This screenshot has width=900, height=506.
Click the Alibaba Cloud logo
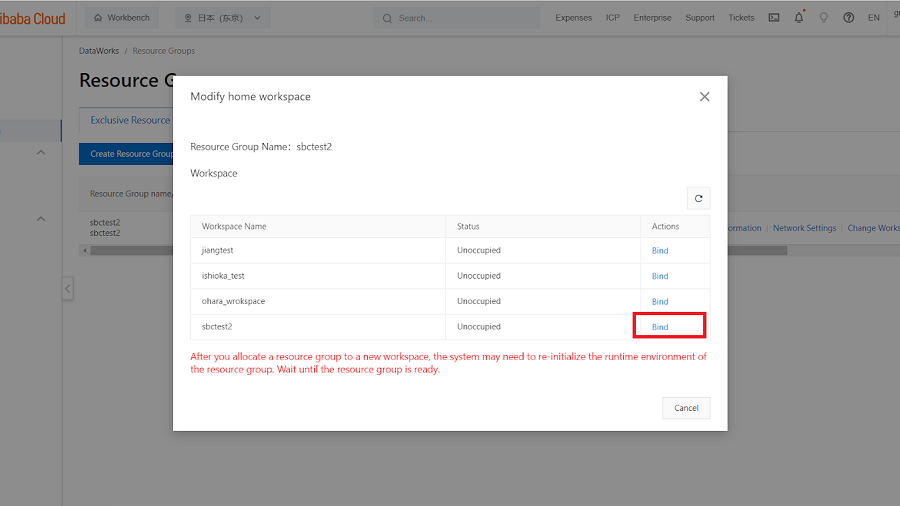(32, 18)
